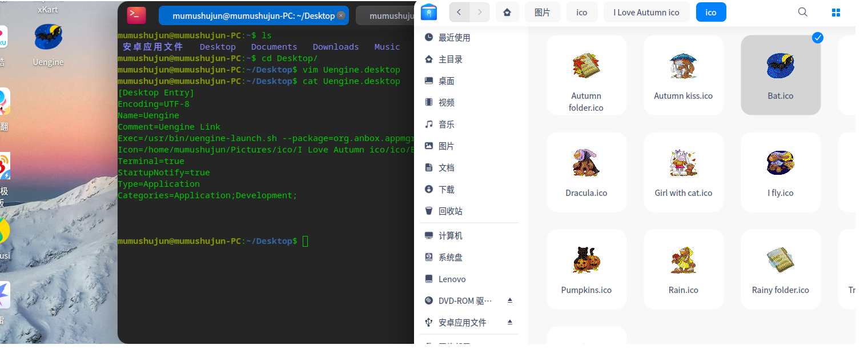Select the active ~/Desktop terminal tab

[254, 15]
